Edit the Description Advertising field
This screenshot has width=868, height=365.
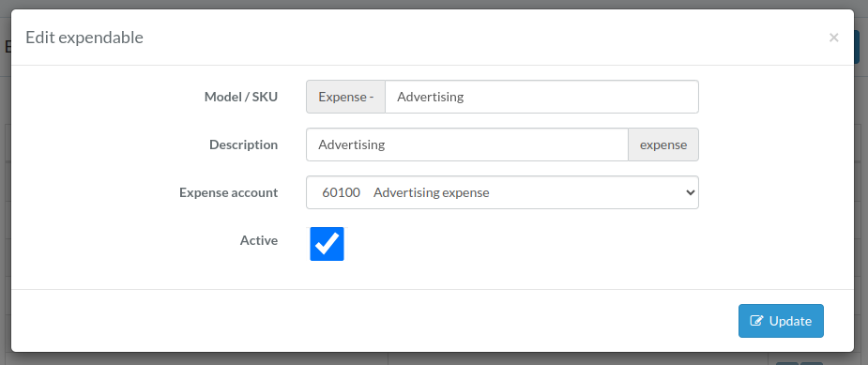tap(467, 144)
